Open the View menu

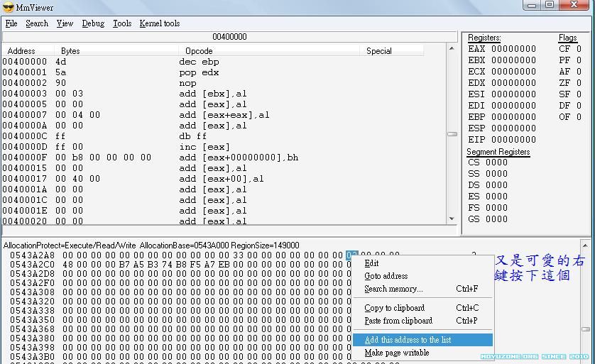[65, 23]
